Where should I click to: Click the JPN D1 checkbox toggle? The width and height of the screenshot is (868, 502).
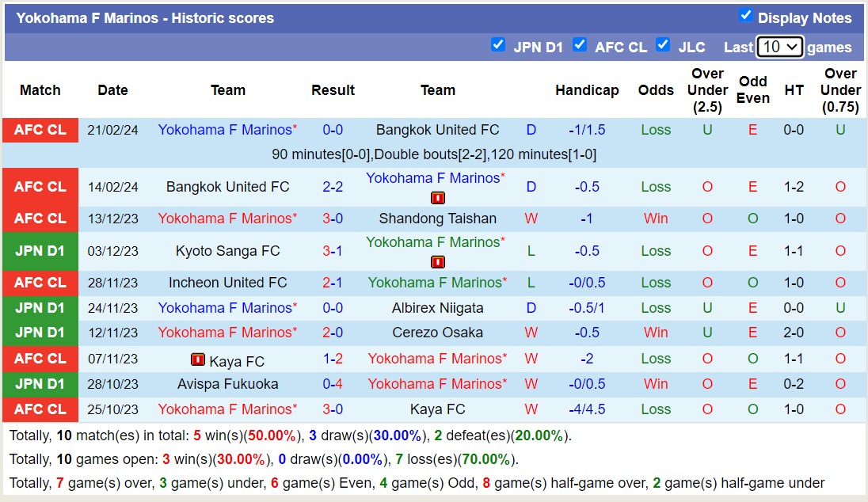click(498, 46)
